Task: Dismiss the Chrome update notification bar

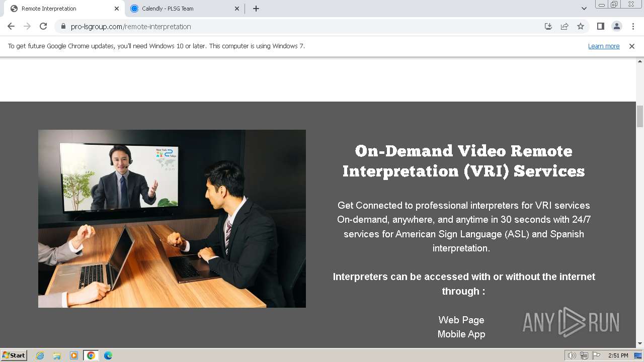Action: point(632,46)
